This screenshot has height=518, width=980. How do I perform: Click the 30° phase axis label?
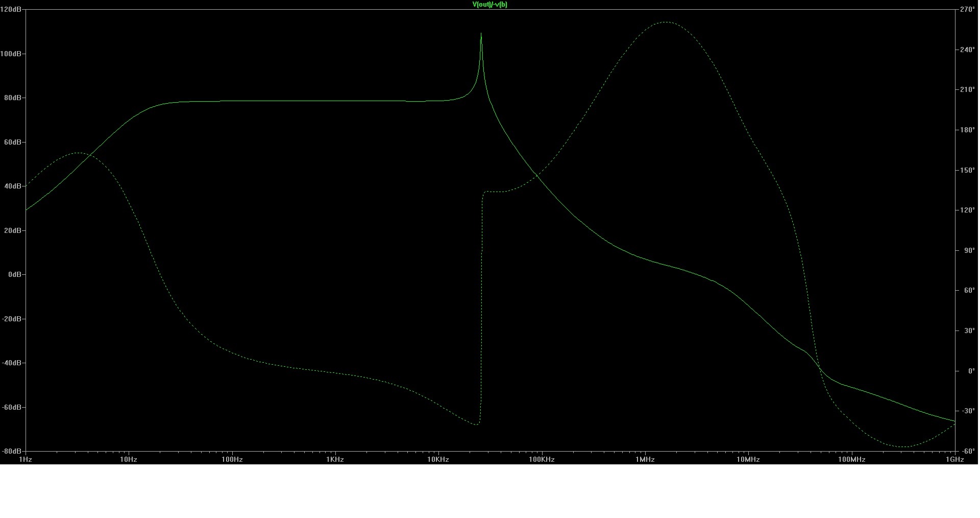(x=969, y=331)
